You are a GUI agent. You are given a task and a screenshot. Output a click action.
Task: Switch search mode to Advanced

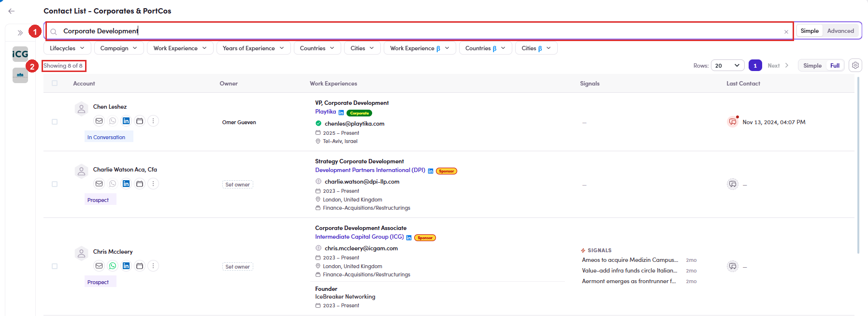point(840,31)
